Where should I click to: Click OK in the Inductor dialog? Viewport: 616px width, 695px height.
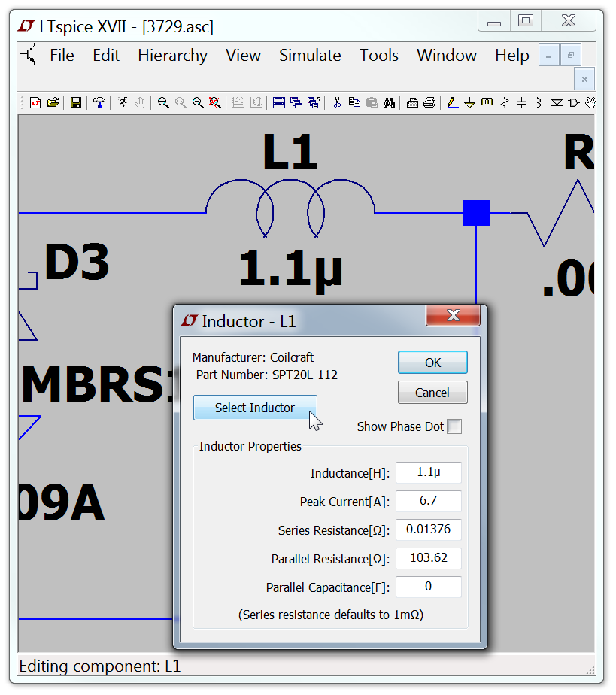click(432, 363)
